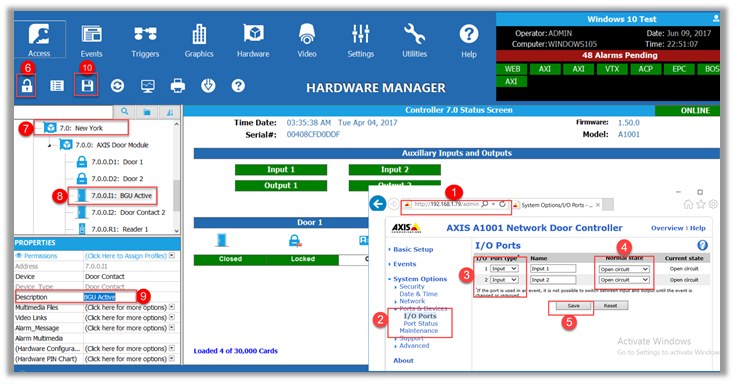
Task: Click the list view toolbar icon
Action: click(x=57, y=86)
